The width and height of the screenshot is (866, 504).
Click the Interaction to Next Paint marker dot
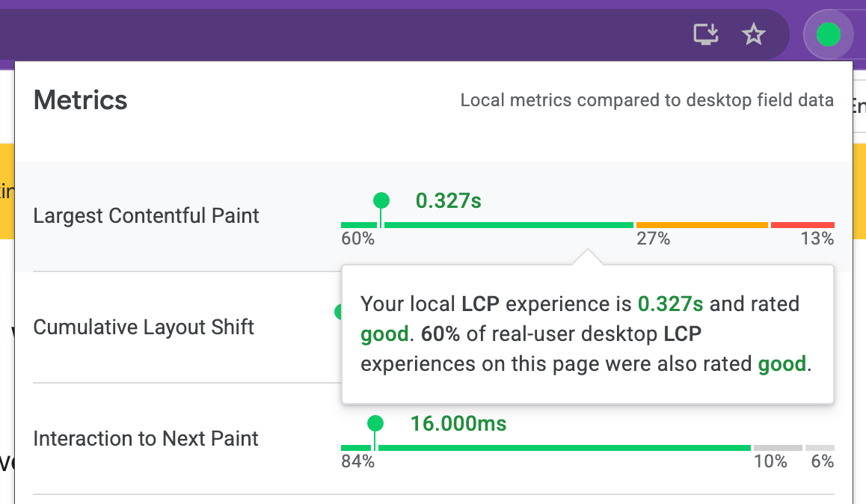tap(375, 423)
